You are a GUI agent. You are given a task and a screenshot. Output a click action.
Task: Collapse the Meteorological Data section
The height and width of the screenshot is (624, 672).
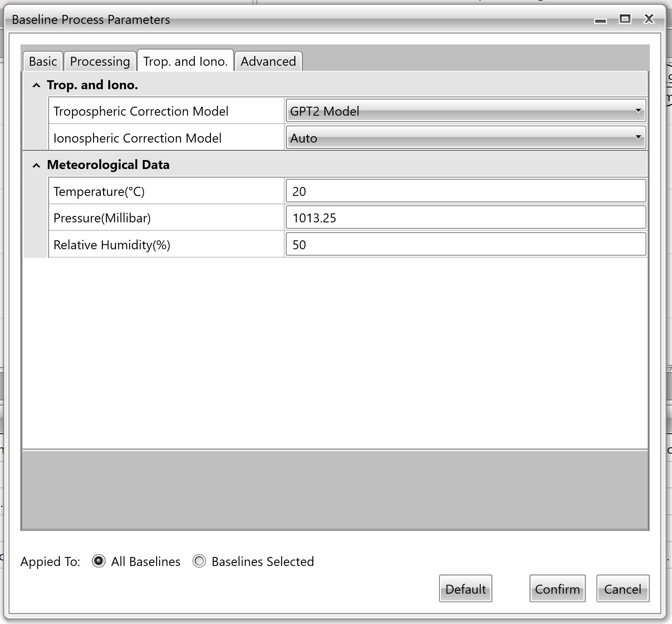tap(37, 165)
